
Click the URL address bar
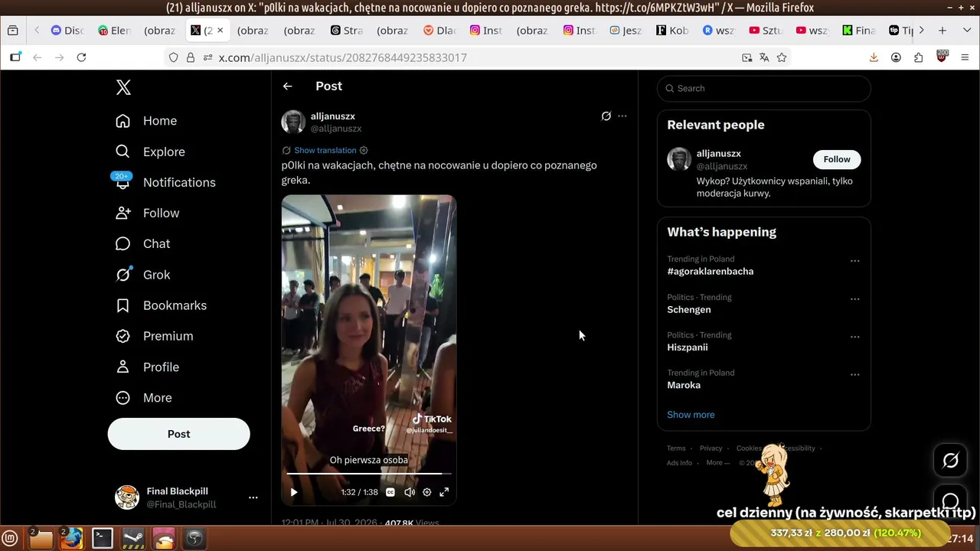pyautogui.click(x=476, y=57)
